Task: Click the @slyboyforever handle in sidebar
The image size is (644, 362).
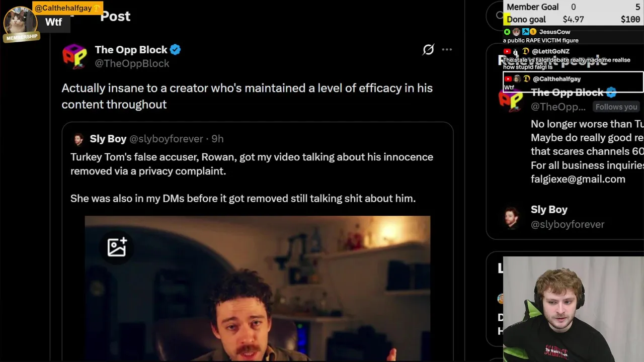Action: 567,224
